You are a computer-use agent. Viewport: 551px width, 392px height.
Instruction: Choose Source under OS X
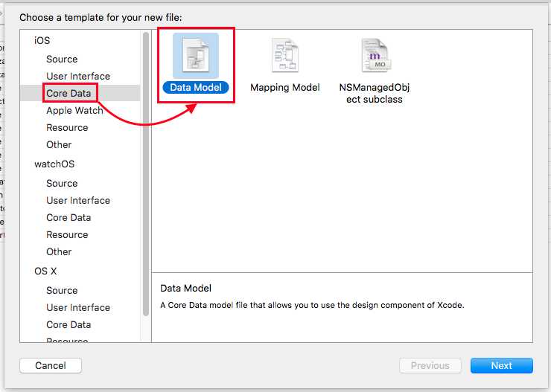coord(62,290)
